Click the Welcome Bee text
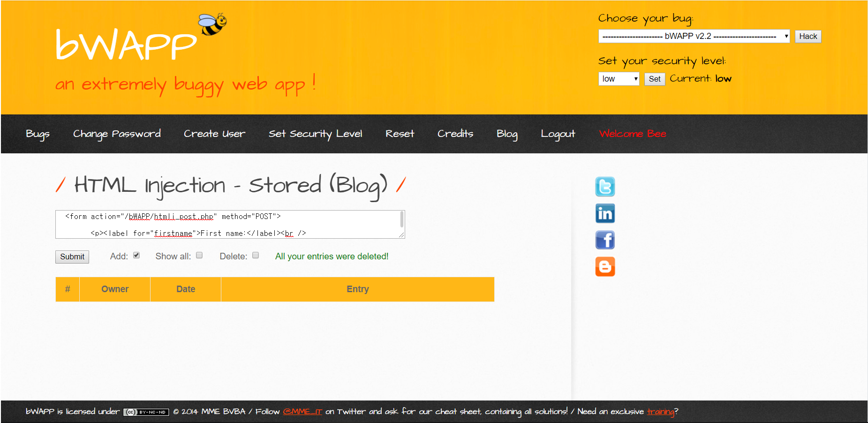Viewport: 868px width, 423px height. [633, 134]
